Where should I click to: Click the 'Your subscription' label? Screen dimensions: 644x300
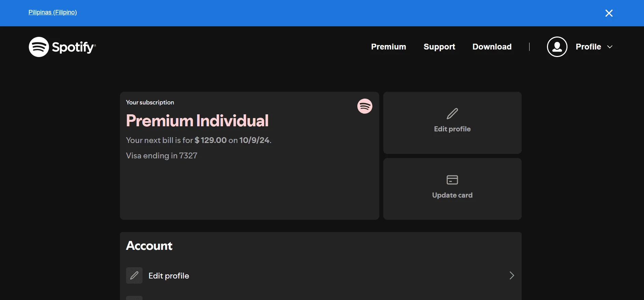point(150,102)
